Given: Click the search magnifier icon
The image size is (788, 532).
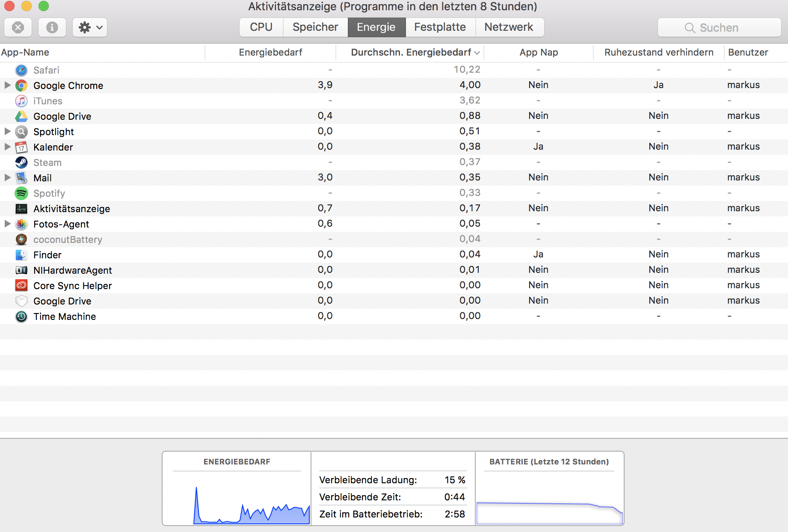Looking at the screenshot, I should [690, 28].
